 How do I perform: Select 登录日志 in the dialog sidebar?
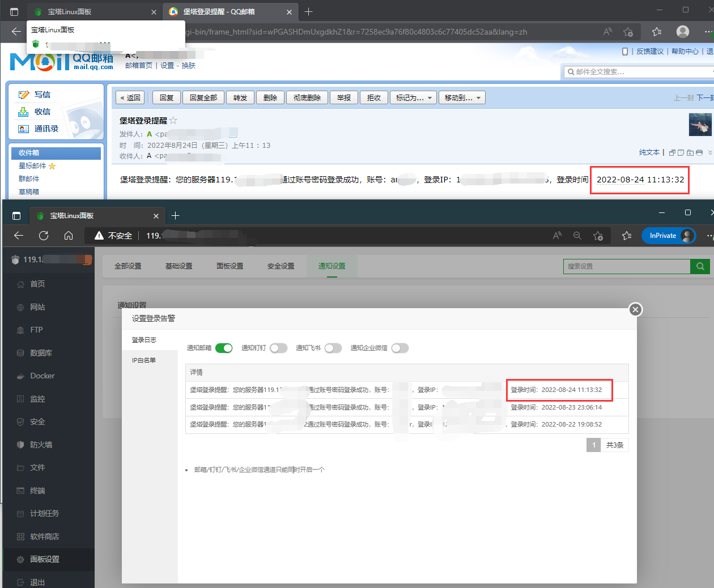click(150, 340)
